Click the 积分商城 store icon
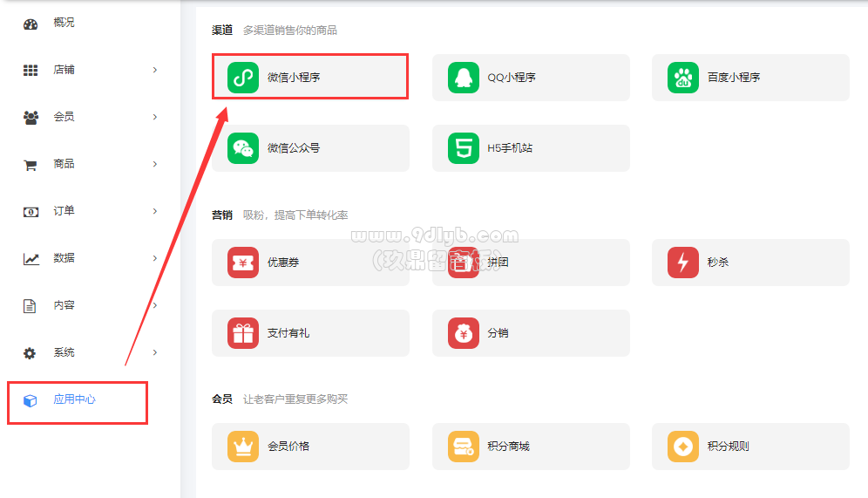Viewport: 868px width, 498px height. coord(464,446)
